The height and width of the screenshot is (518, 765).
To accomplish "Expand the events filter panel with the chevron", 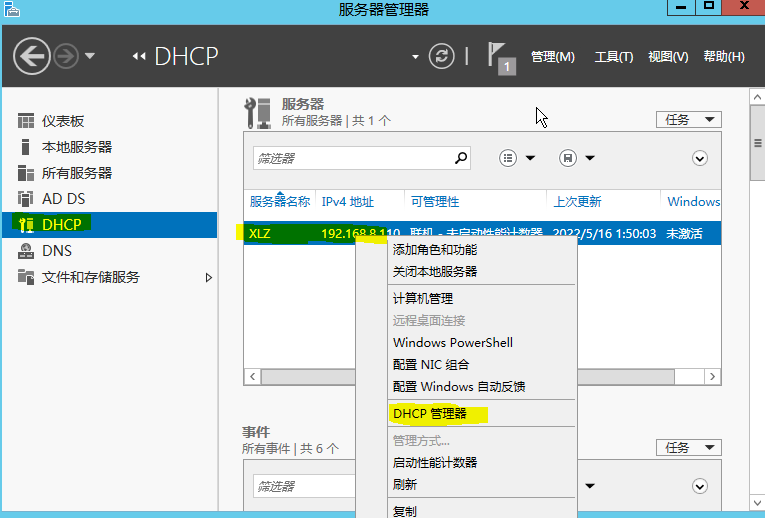I will [x=700, y=486].
